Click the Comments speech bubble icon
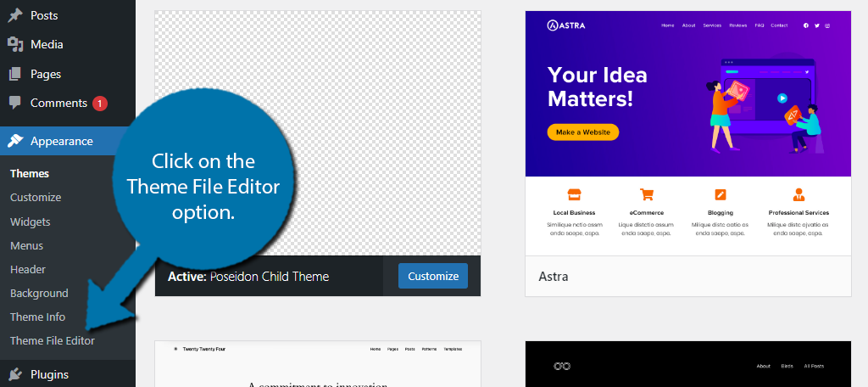Screen dimensions: 868x387 pyautogui.click(x=15, y=103)
